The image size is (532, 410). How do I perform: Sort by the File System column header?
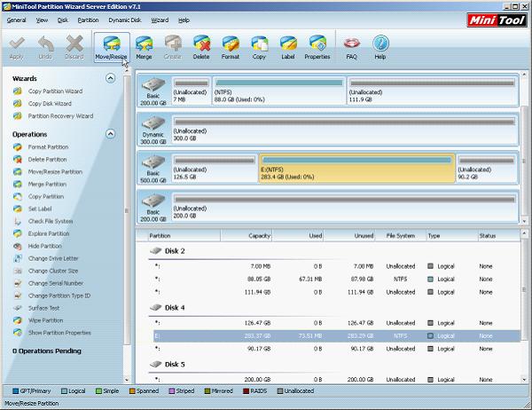click(401, 235)
